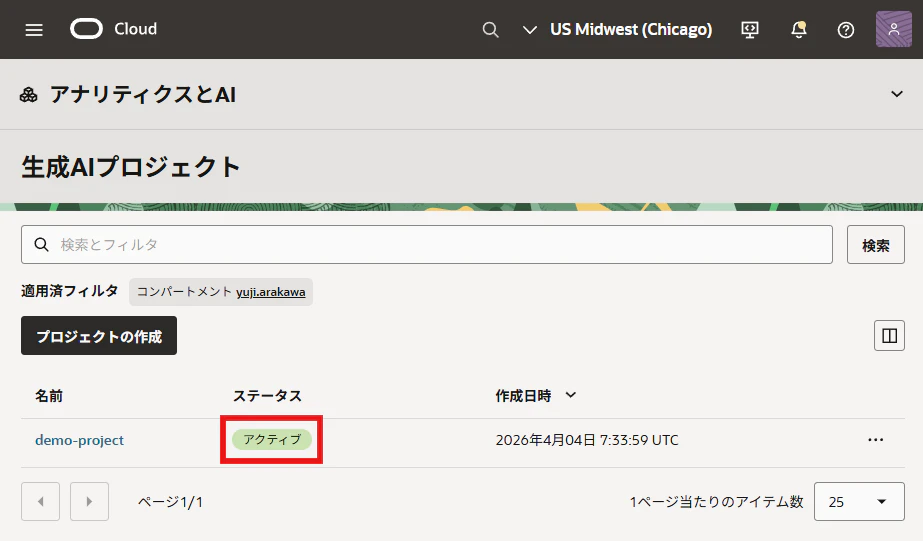Viewport: 923px width, 541px height.
Task: Go to next page arrow
Action: tap(89, 502)
